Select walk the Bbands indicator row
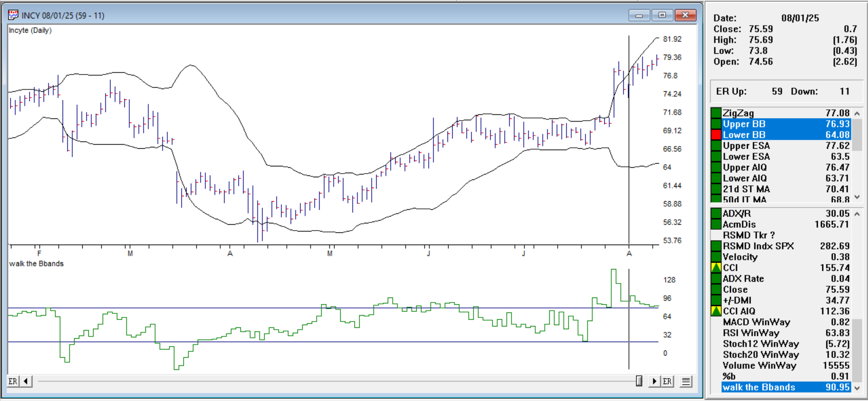 (786, 387)
